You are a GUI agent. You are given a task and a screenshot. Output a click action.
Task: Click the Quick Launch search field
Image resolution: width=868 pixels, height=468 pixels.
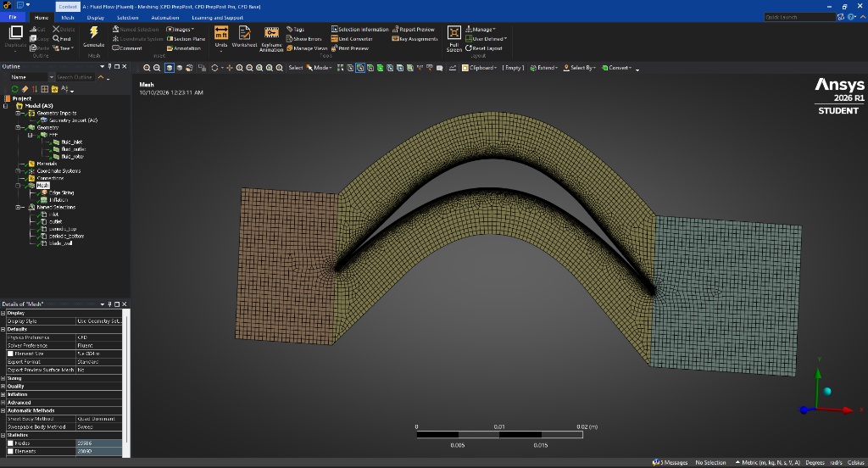(x=799, y=17)
